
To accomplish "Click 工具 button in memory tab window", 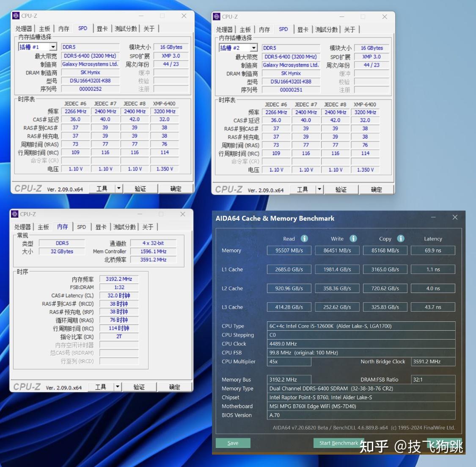I will (x=101, y=387).
